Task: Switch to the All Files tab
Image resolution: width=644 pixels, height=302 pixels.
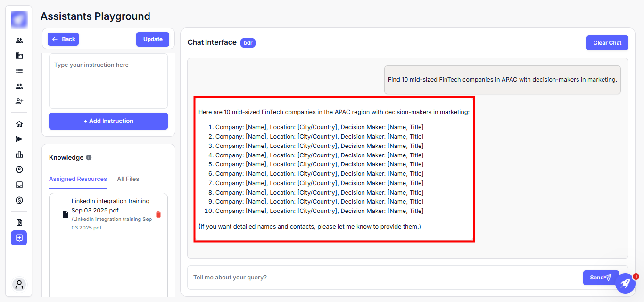Action: tap(128, 179)
